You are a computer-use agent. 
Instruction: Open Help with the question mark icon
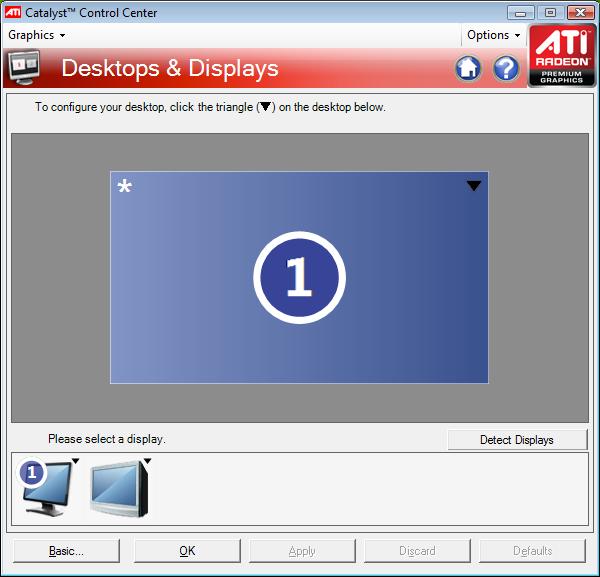506,69
